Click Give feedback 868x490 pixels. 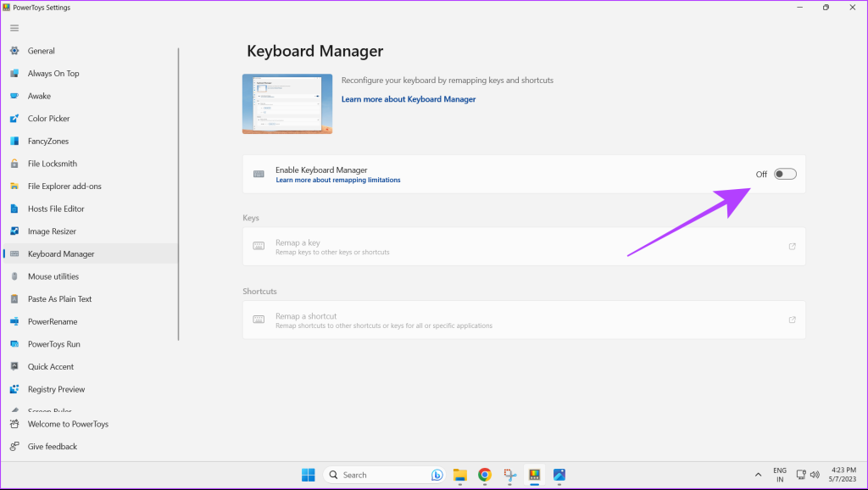point(90,447)
